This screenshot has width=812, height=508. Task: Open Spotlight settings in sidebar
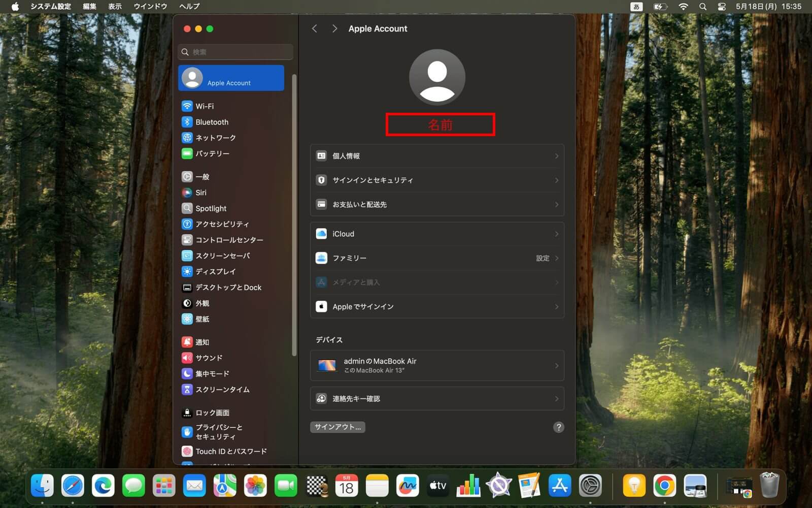(x=231, y=208)
